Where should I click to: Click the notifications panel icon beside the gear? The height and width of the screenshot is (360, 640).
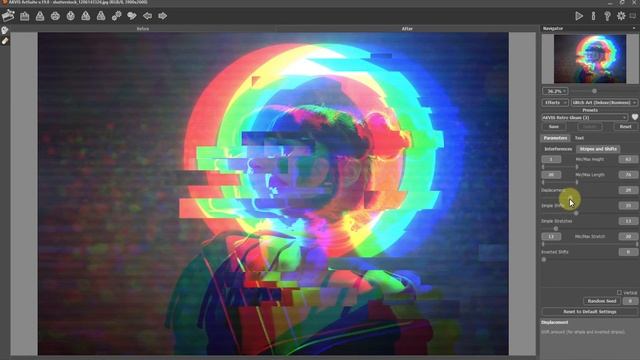(x=633, y=16)
